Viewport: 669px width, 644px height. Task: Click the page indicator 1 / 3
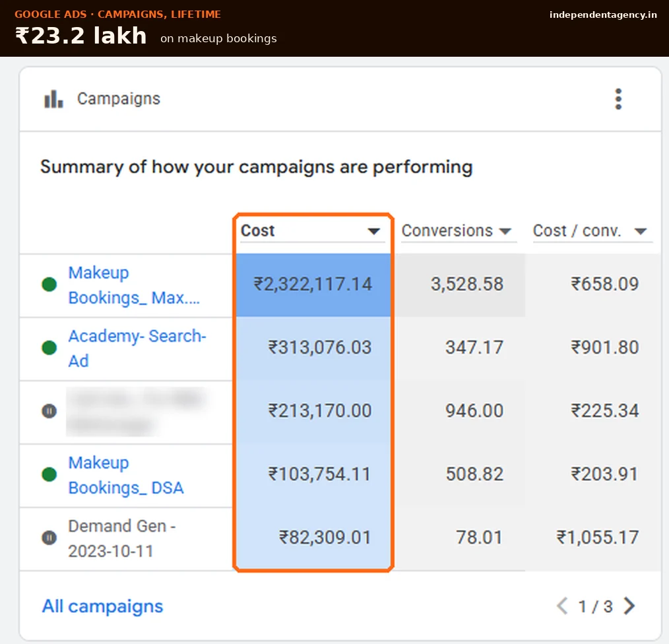(596, 606)
